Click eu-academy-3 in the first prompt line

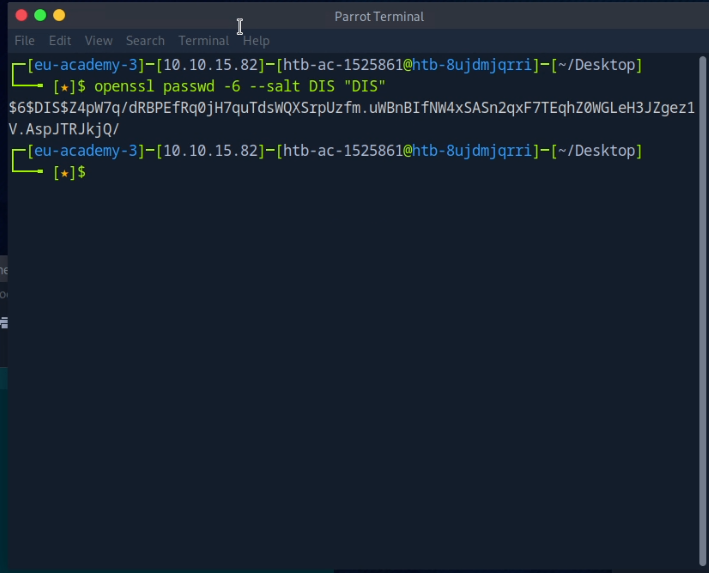coord(83,66)
